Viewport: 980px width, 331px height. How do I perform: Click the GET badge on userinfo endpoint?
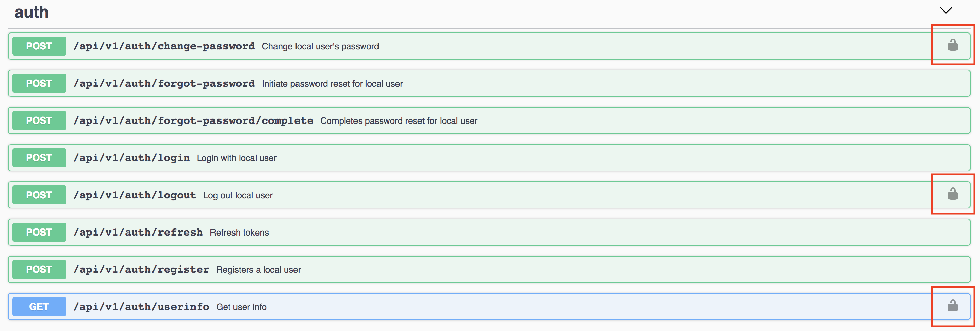coord(39,307)
